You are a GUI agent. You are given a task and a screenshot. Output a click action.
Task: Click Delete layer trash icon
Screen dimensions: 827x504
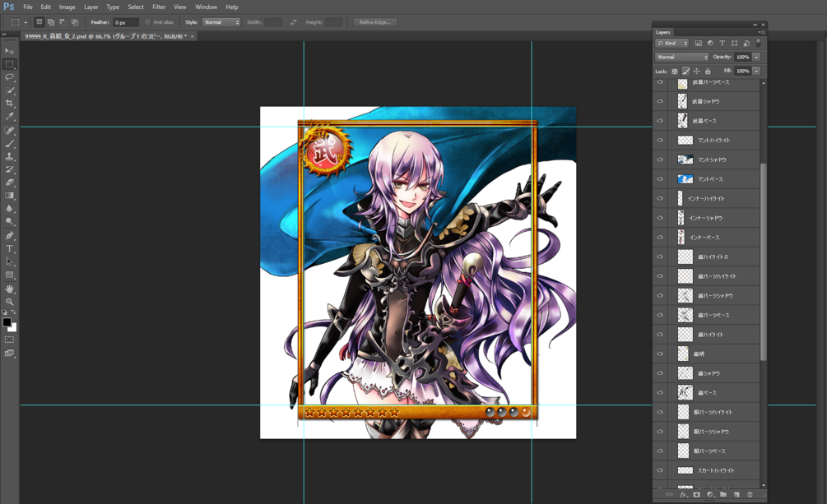[750, 494]
